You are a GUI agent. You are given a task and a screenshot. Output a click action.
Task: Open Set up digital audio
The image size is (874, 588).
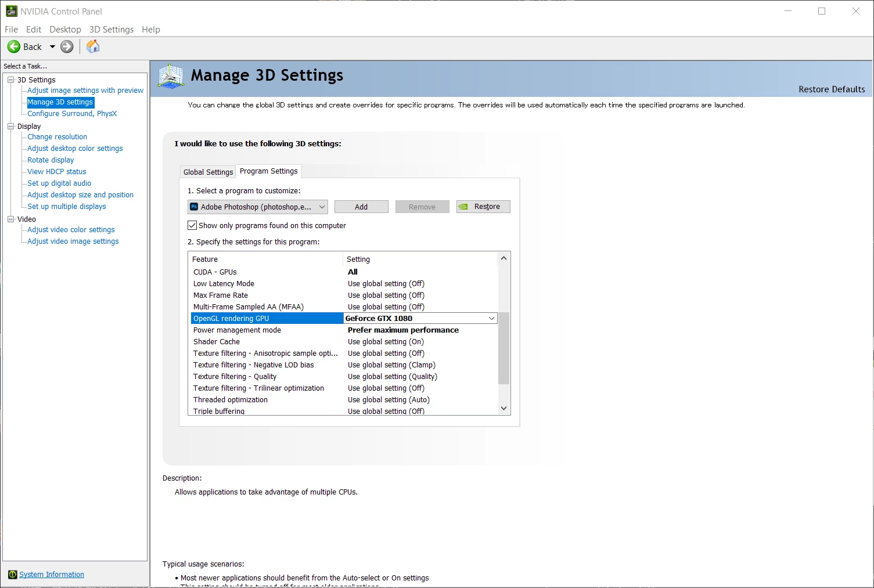59,183
